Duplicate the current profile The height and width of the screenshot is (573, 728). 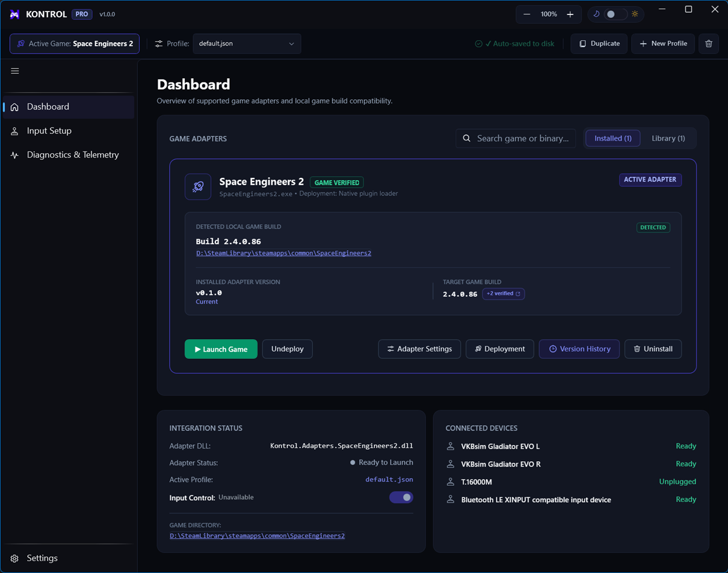pos(599,43)
